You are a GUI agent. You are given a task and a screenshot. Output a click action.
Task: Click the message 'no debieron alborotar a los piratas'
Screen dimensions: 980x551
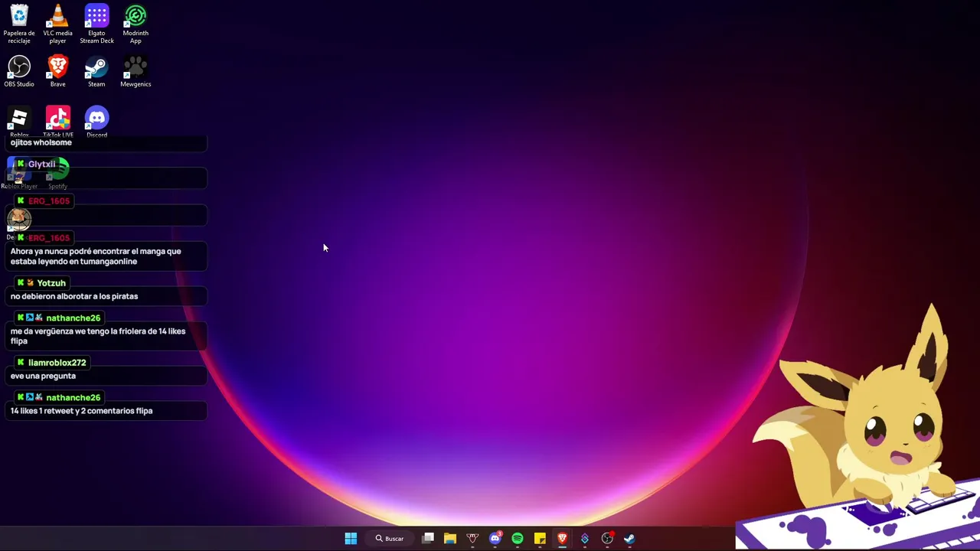click(x=74, y=296)
